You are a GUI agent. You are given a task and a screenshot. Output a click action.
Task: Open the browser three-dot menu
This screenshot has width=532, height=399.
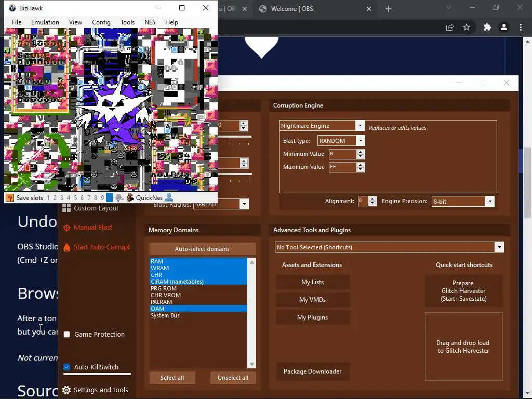click(521, 27)
